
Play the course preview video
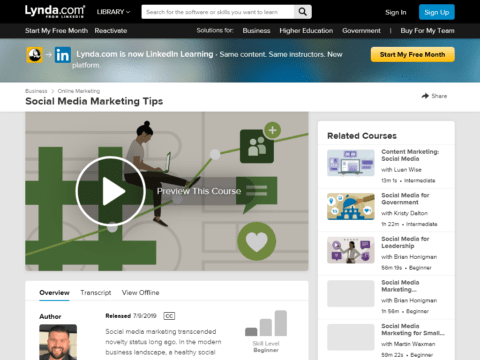pos(111,191)
